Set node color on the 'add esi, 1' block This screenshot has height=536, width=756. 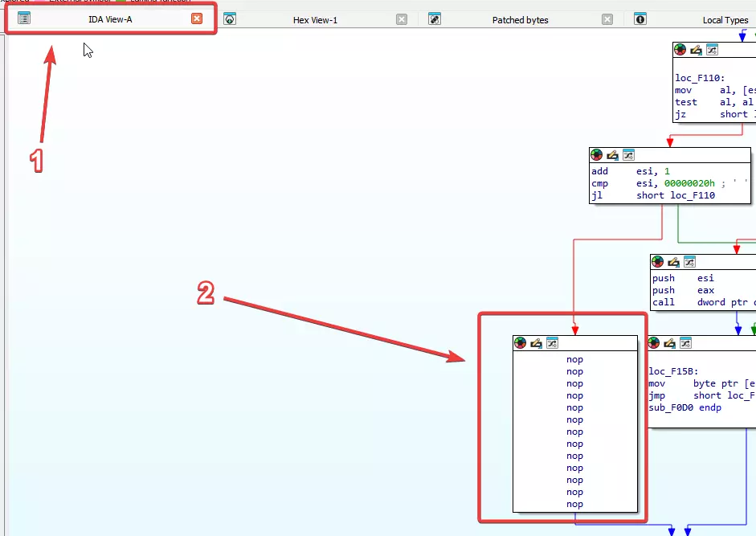pyautogui.click(x=596, y=155)
